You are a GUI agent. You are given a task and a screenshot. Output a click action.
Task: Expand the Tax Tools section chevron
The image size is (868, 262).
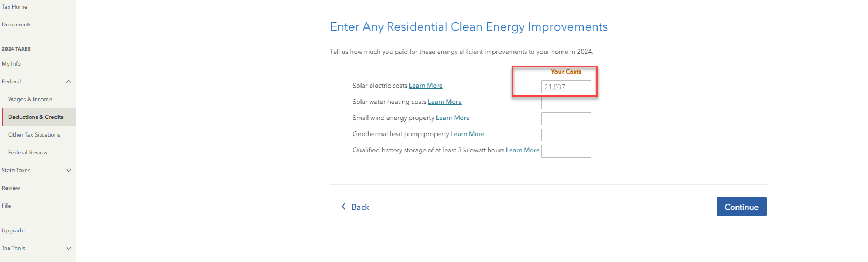pyautogui.click(x=68, y=249)
